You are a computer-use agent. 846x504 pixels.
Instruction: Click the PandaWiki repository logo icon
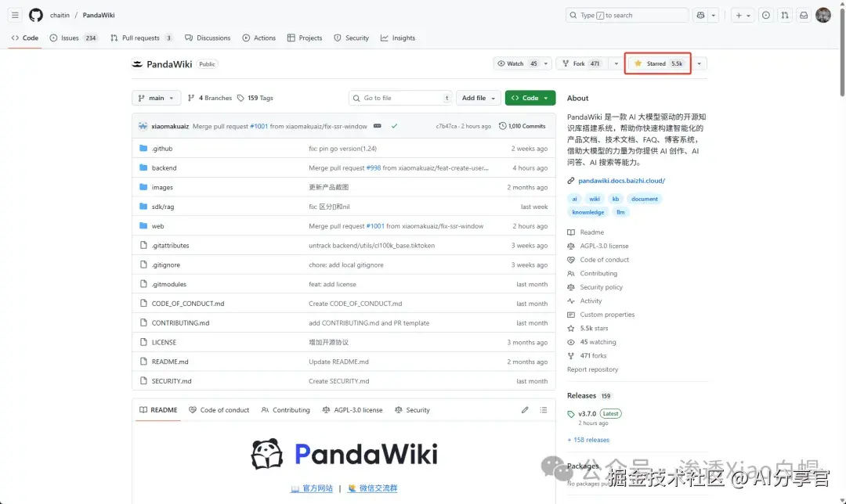coord(137,64)
